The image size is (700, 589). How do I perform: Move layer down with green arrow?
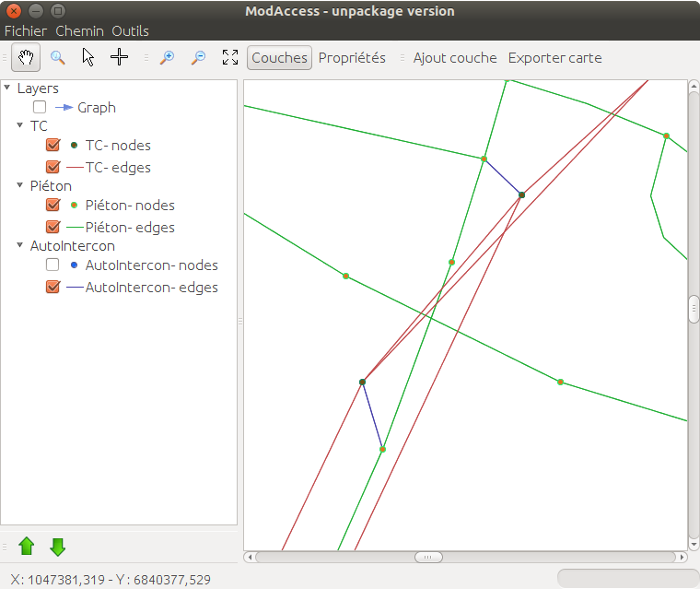58,546
